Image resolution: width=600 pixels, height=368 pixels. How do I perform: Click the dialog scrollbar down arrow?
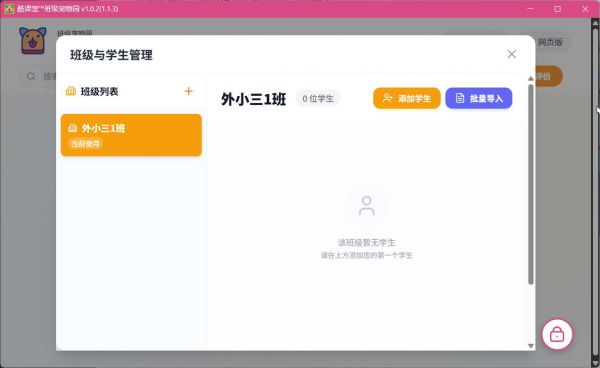531,346
